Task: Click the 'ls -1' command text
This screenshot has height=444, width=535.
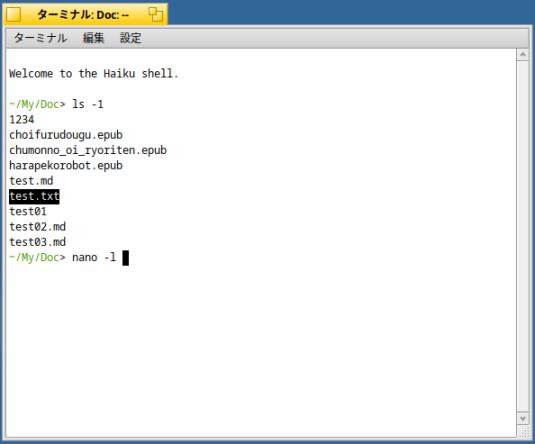Action: [88, 104]
